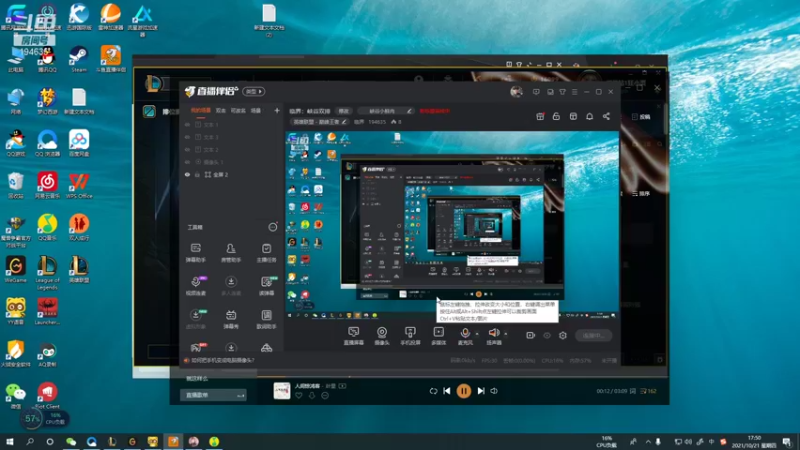Open the 手机投屏 phone casting option

410,336
